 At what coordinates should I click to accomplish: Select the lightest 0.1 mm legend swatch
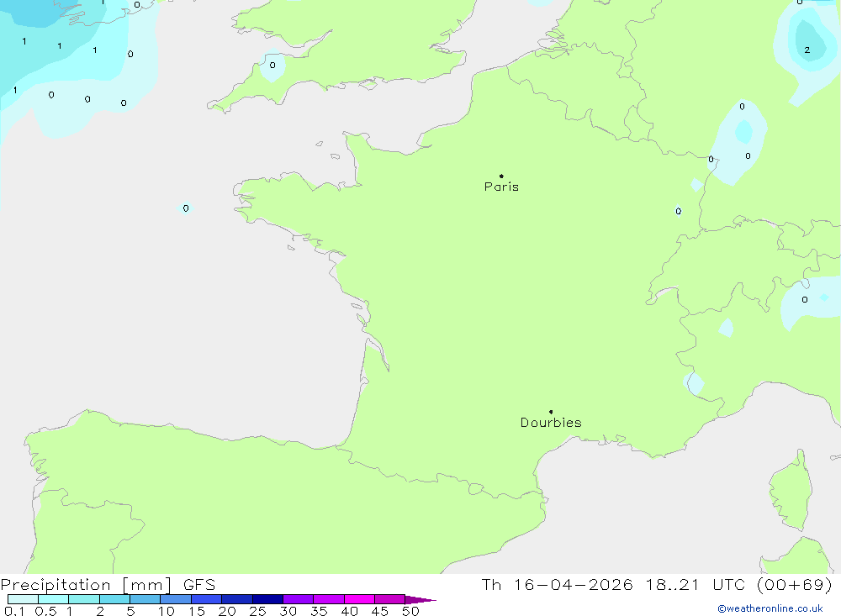point(23,599)
